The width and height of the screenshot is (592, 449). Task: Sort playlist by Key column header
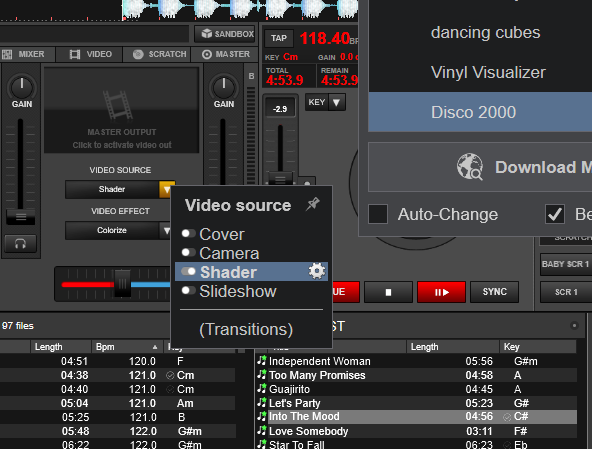[538, 347]
